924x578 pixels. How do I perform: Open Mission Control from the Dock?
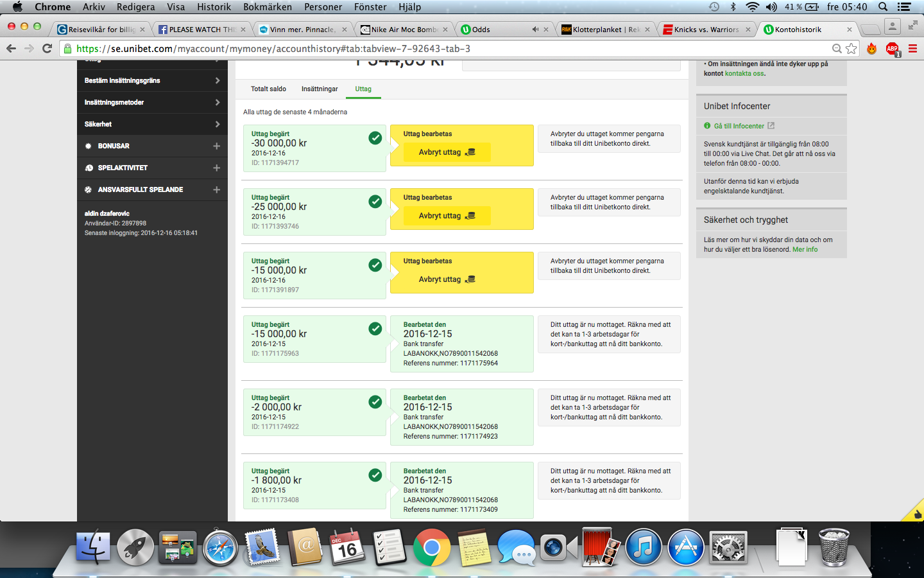point(178,548)
